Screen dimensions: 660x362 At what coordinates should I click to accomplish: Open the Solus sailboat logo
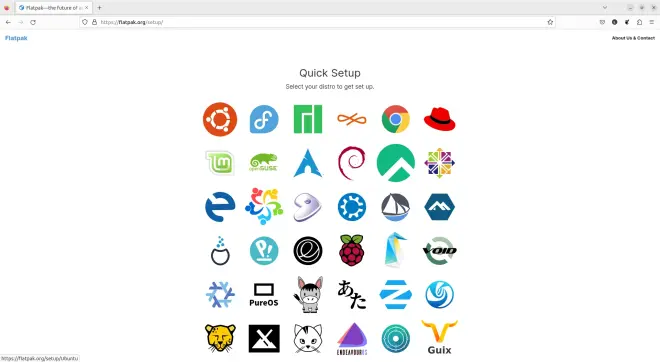396,207
